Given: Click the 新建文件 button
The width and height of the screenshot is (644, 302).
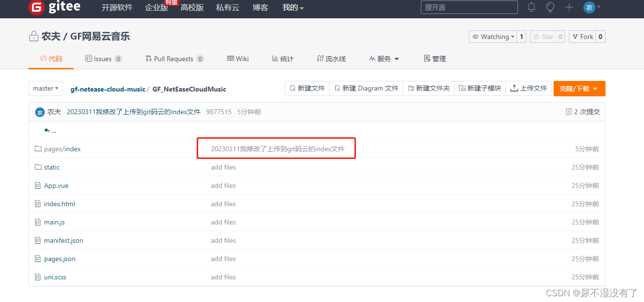Looking at the screenshot, I should [x=307, y=89].
